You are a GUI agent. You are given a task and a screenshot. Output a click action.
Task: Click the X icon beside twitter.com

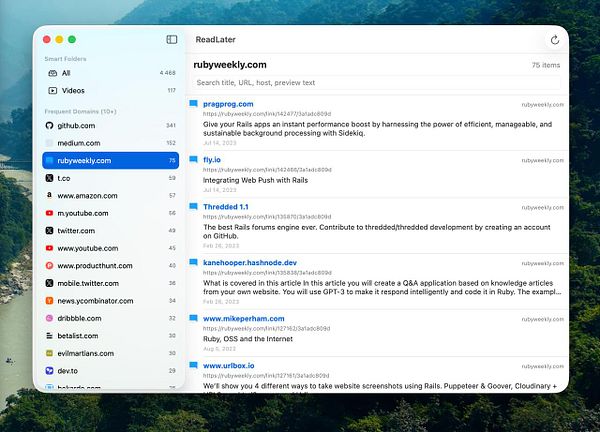coord(49,231)
